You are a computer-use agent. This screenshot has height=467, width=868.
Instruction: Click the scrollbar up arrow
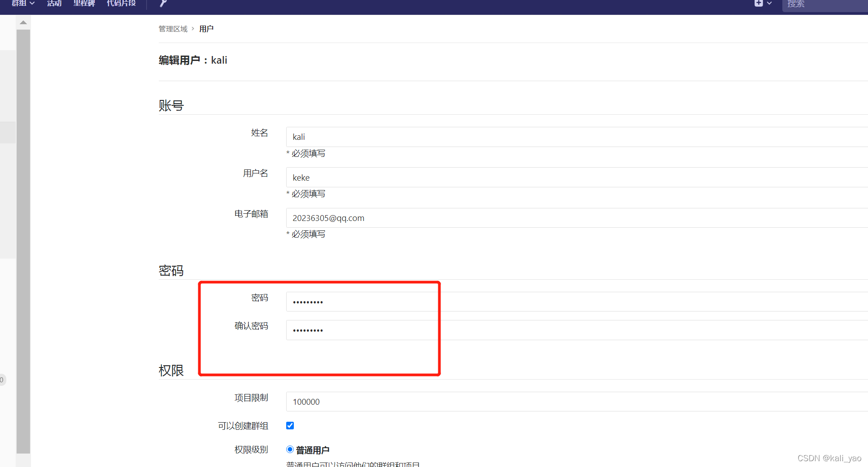tap(23, 22)
